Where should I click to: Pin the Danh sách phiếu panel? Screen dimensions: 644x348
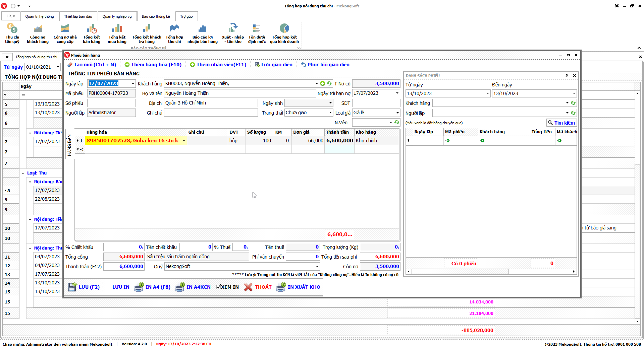click(567, 76)
